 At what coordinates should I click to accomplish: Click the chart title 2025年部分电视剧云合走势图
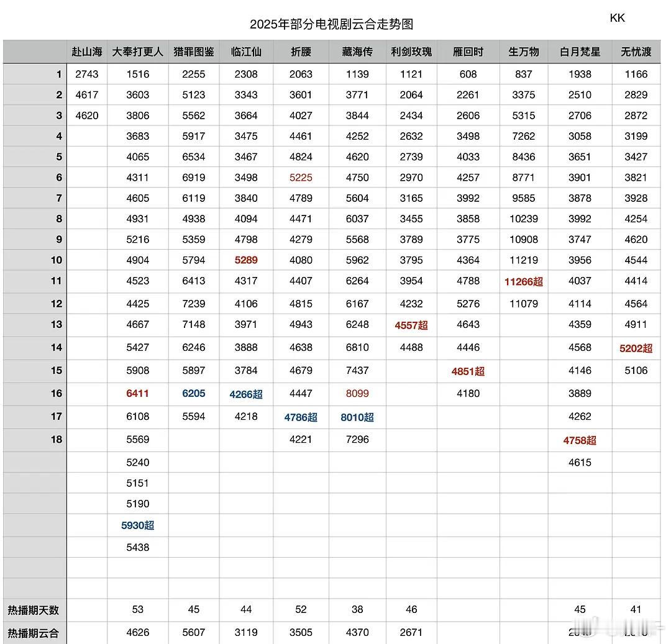tap(331, 24)
